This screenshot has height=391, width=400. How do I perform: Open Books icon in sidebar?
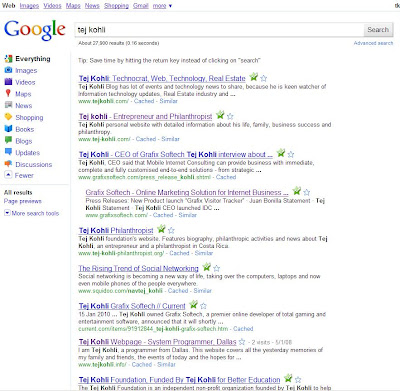pos(8,129)
